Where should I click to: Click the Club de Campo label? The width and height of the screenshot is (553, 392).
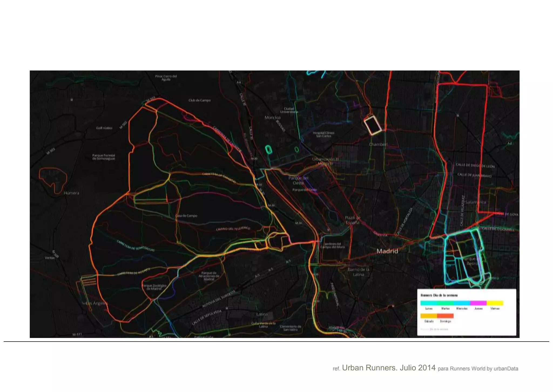click(200, 100)
